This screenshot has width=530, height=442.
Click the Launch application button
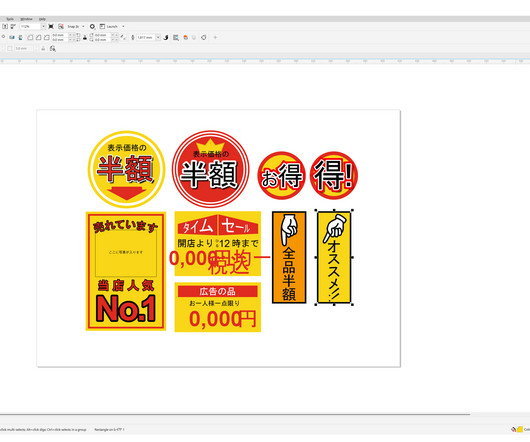(x=109, y=26)
